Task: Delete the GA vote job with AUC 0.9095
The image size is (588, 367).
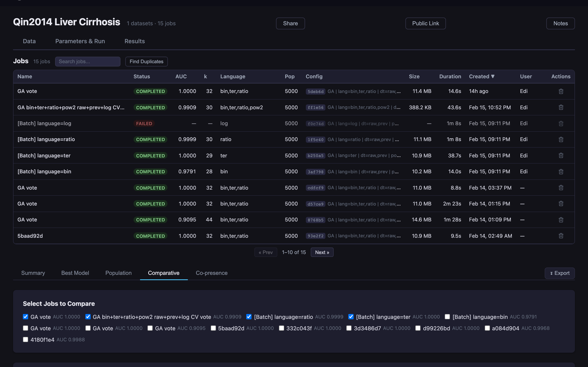Action: (561, 220)
